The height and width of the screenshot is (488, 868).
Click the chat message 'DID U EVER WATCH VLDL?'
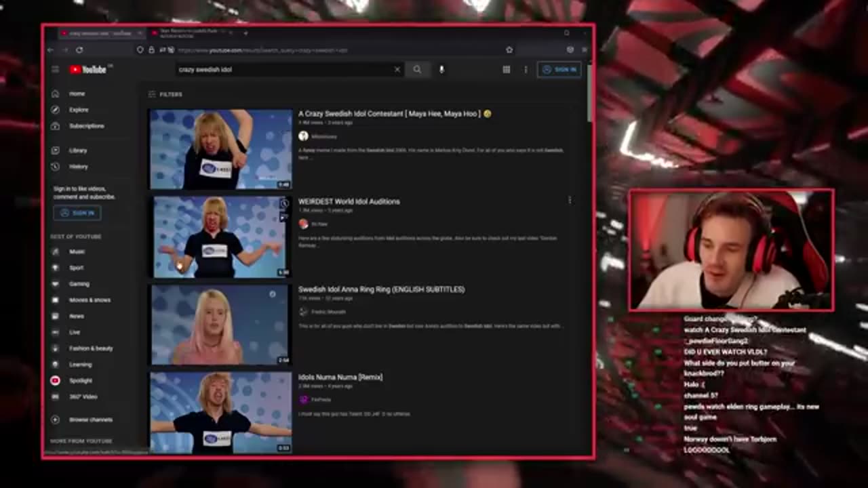coord(726,352)
